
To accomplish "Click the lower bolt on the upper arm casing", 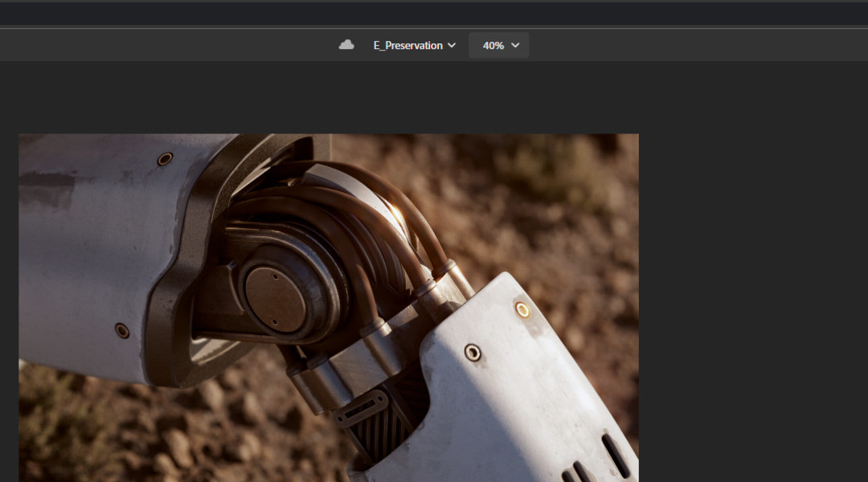I will click(122, 330).
